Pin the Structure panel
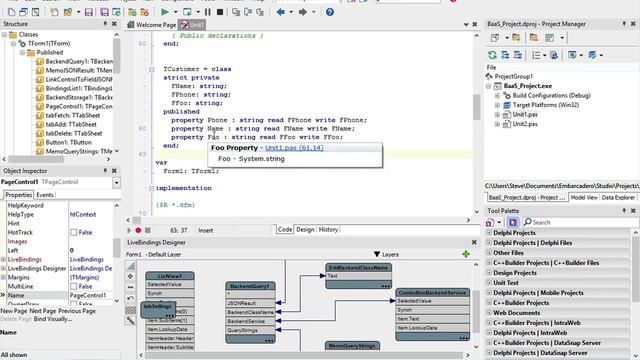640x360 pixels. coord(105,24)
